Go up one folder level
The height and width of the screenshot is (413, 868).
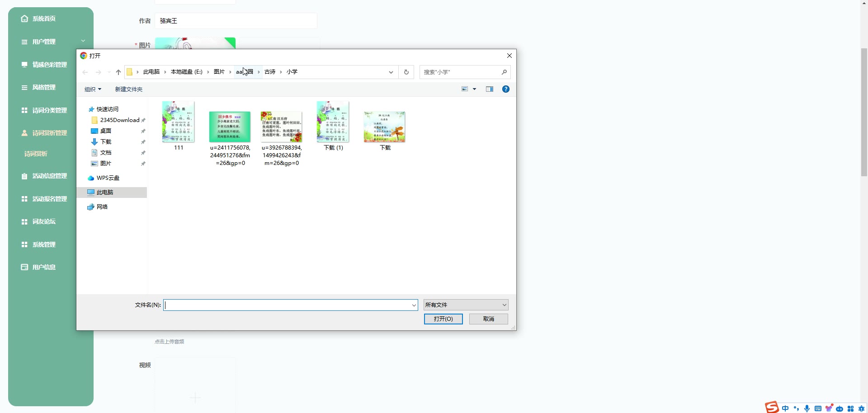tap(118, 72)
